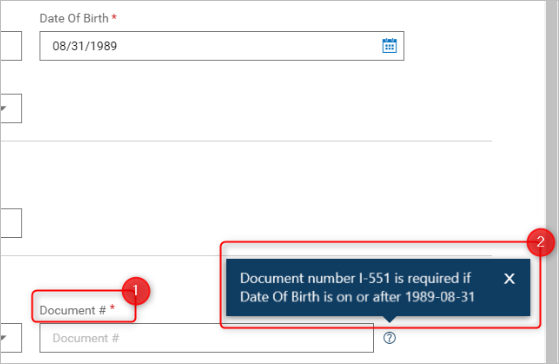Close the I-551 tooltip message
Screen dimensions: 559x364
(509, 278)
